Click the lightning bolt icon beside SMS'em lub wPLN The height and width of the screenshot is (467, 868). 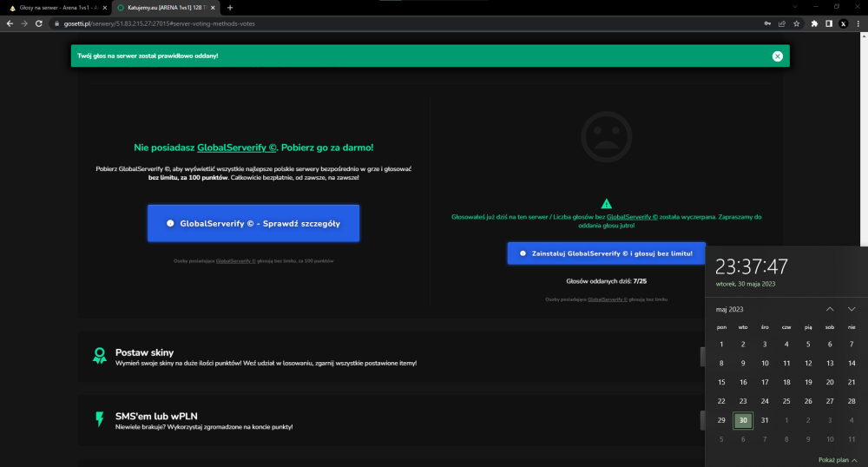click(x=100, y=419)
